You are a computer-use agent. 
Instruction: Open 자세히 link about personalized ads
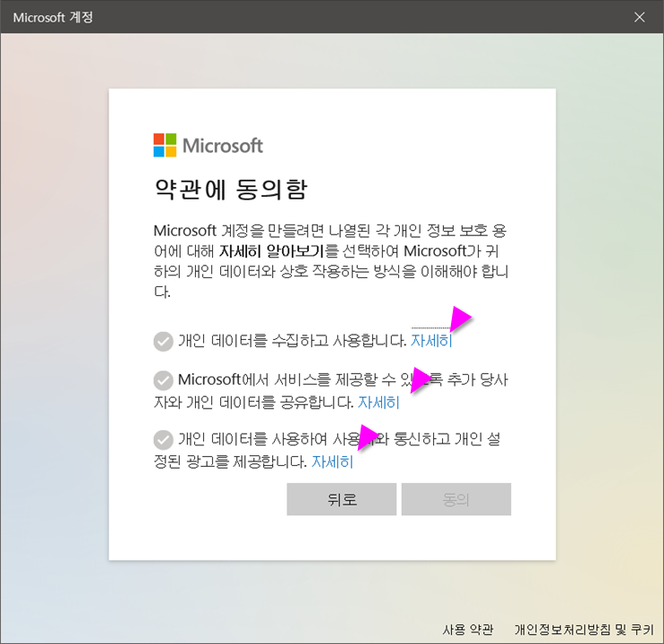pyautogui.click(x=332, y=462)
